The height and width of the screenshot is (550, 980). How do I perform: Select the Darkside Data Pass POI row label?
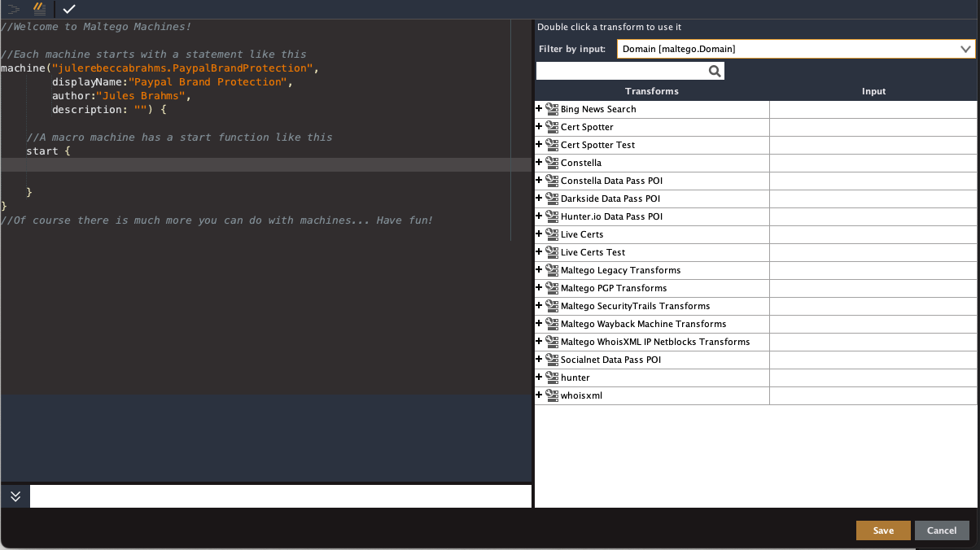pyautogui.click(x=610, y=199)
